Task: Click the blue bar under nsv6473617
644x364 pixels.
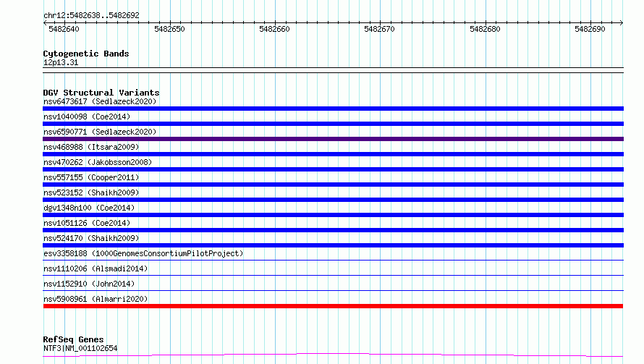Action: [333, 109]
